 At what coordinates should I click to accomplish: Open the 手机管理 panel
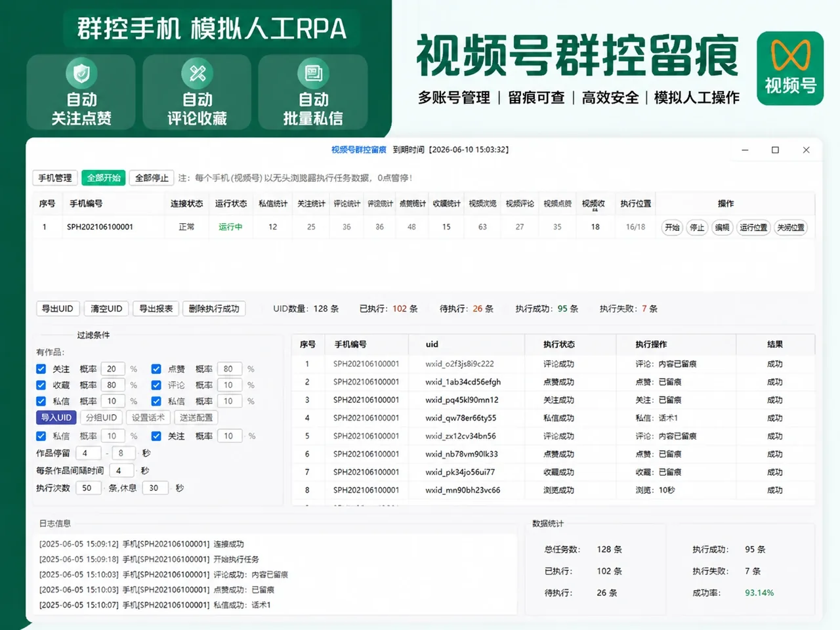(55, 178)
